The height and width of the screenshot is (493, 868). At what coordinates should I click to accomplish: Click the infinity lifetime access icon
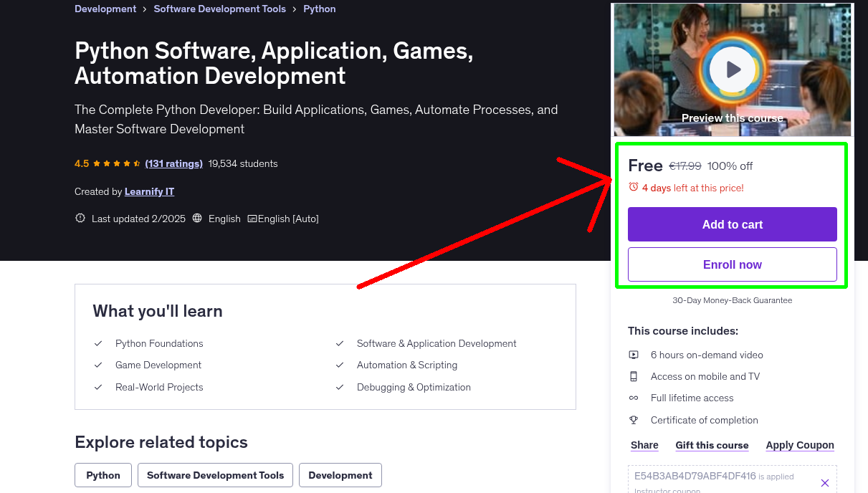(634, 398)
